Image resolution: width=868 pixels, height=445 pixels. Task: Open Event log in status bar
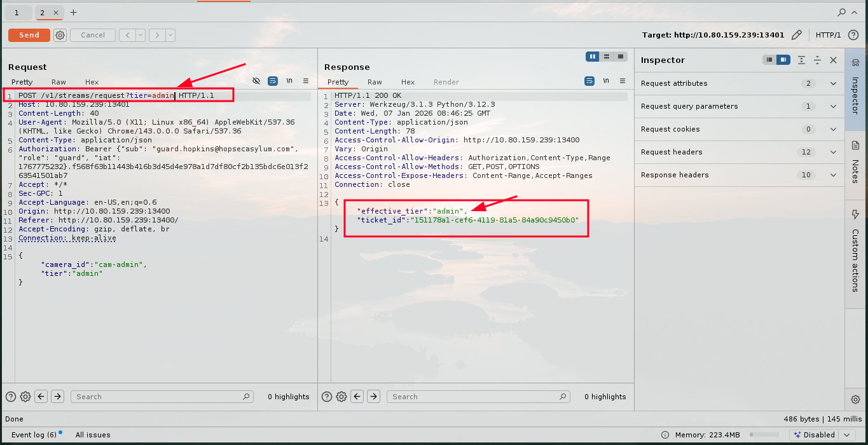pos(34,435)
